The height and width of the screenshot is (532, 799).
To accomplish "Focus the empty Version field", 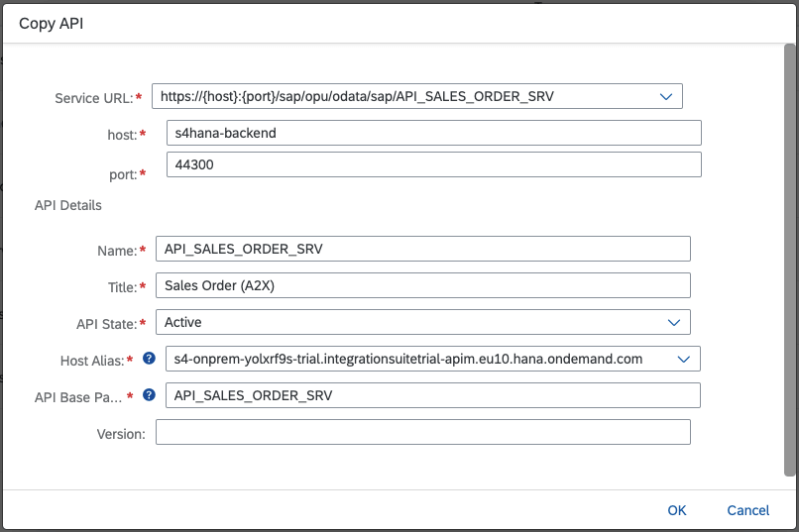I will (423, 432).
